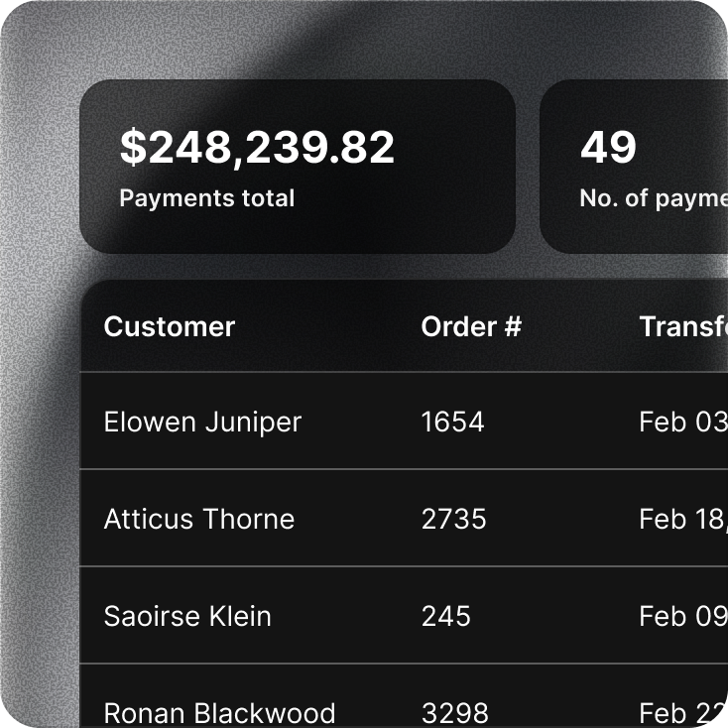Click the 49 payments count value

point(608,148)
